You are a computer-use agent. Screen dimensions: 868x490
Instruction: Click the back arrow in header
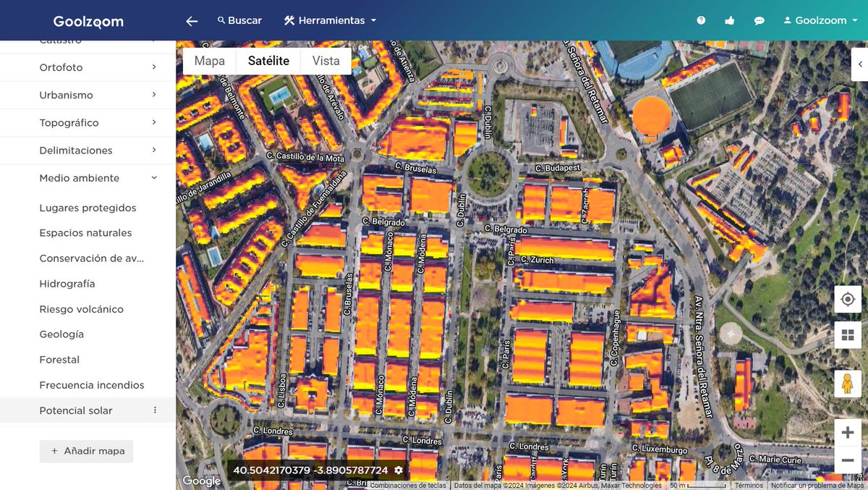pyautogui.click(x=192, y=21)
